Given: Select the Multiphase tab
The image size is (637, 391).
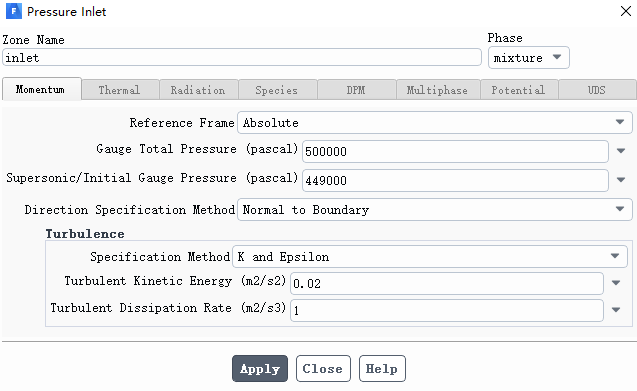Looking at the screenshot, I should (438, 90).
